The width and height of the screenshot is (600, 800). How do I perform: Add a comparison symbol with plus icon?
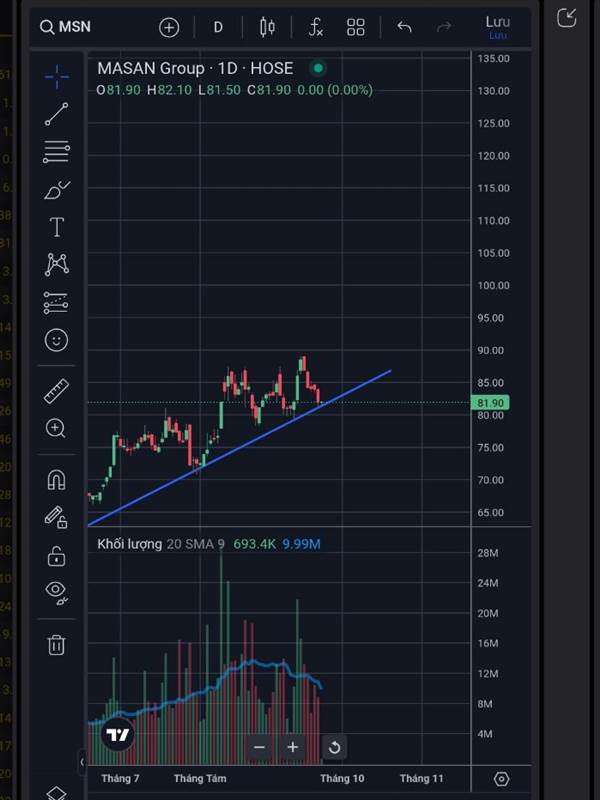point(169,28)
